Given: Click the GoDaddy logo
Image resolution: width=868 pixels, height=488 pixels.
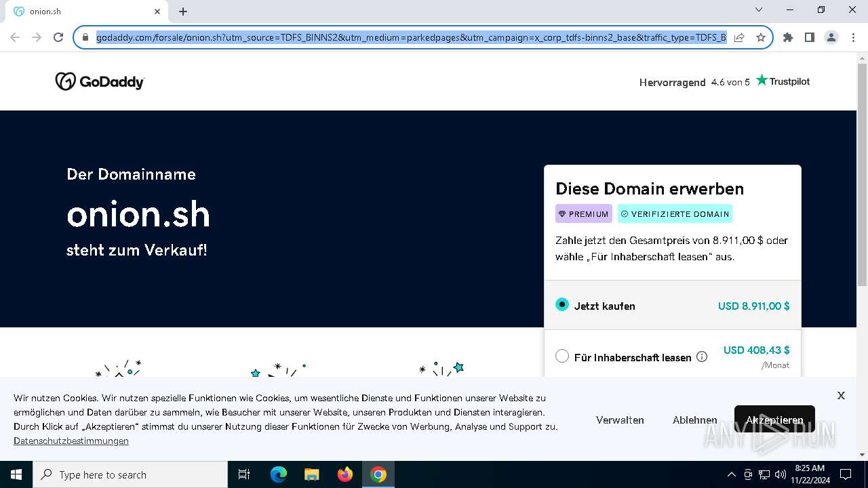Looking at the screenshot, I should 100,81.
